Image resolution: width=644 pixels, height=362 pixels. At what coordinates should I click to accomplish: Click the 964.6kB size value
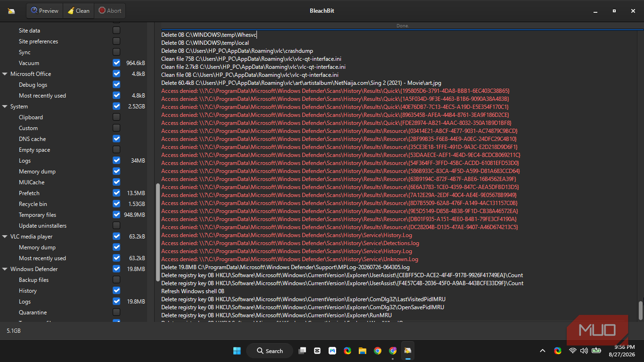[136, 63]
